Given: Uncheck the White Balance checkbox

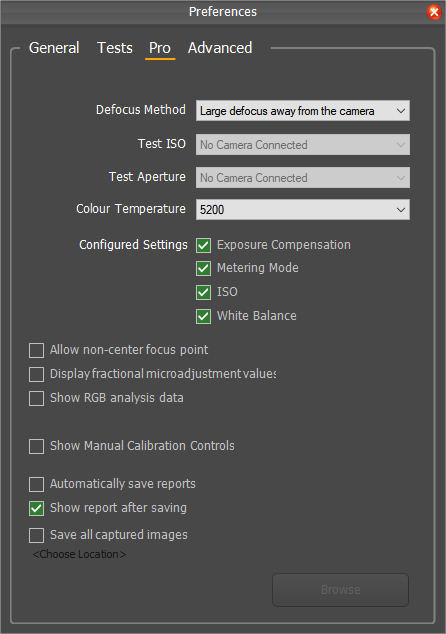Looking at the screenshot, I should coord(203,316).
